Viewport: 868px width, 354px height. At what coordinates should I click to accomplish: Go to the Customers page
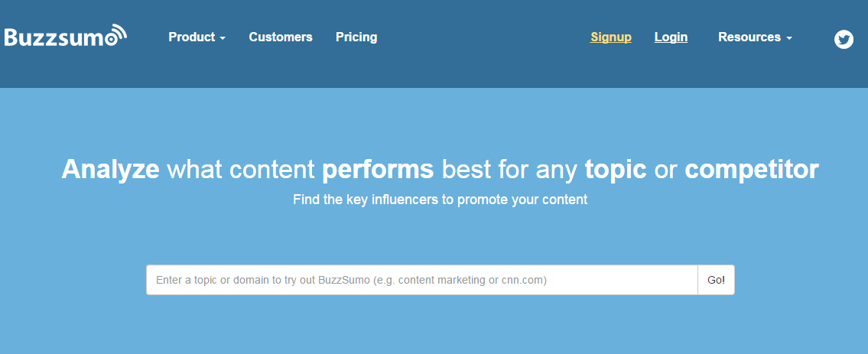281,37
